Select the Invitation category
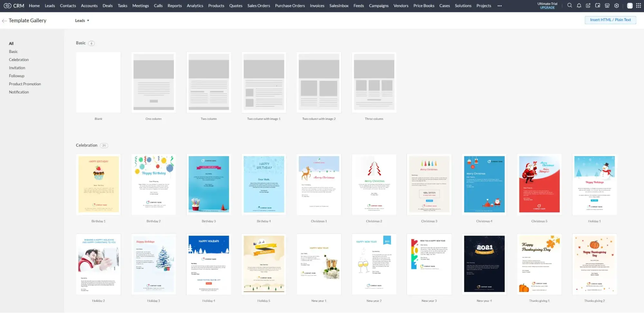Screen dimensions: 644x313 pos(17,67)
